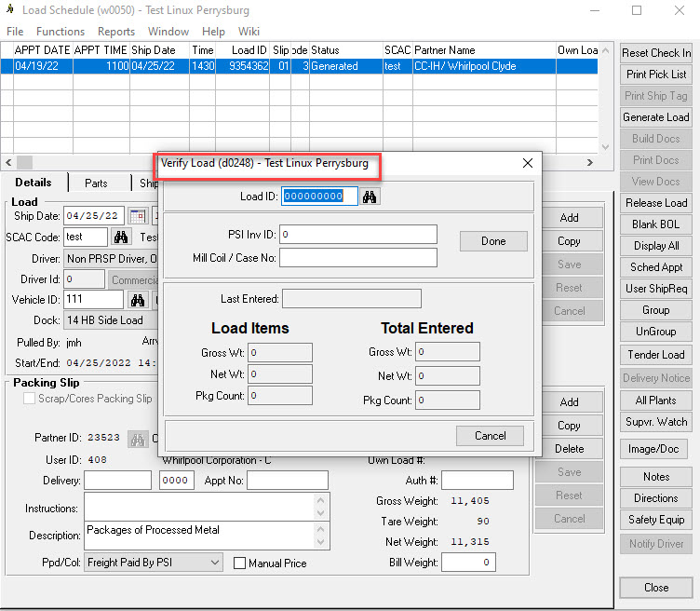Click the Directions button
The width and height of the screenshot is (700, 611).
coord(656,498)
